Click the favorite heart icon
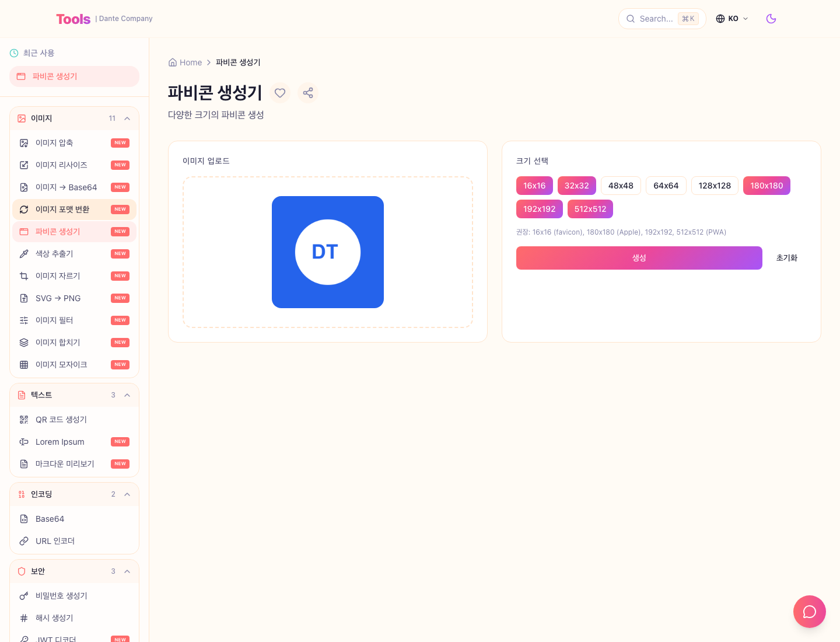 [280, 93]
